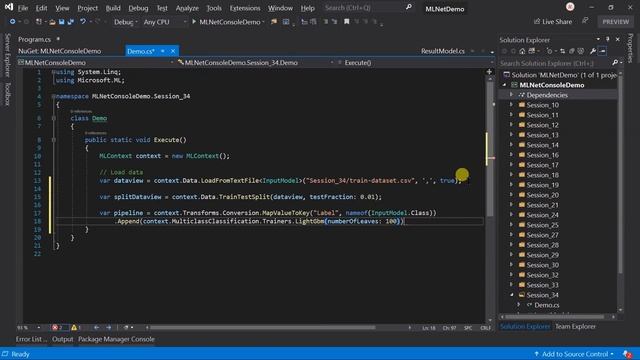Open the Extensions menu
The image size is (640, 360).
[244, 8]
